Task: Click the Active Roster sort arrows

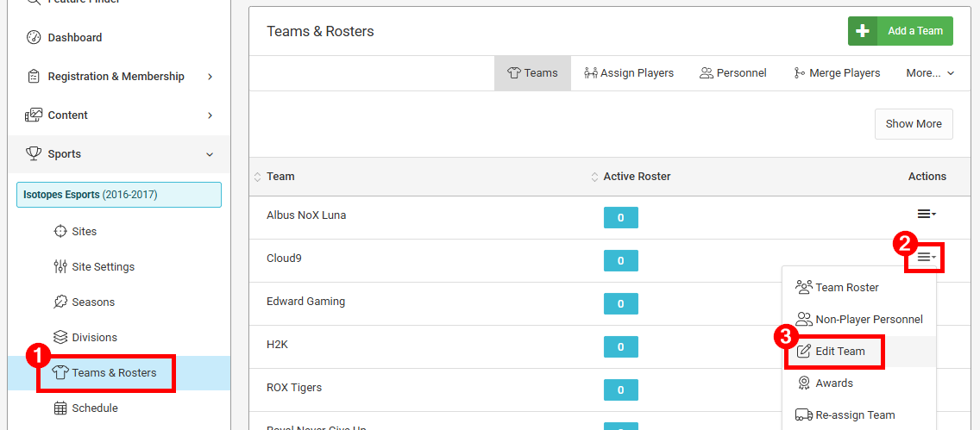Action: 594,177
